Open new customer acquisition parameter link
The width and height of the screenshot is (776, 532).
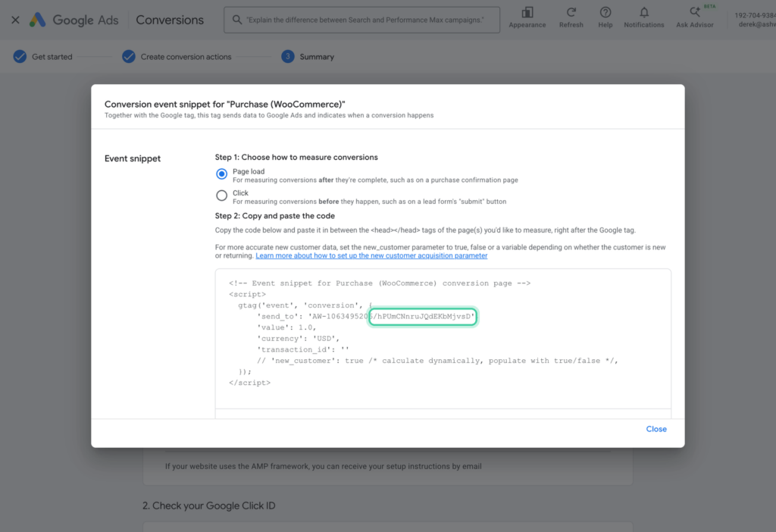(371, 256)
